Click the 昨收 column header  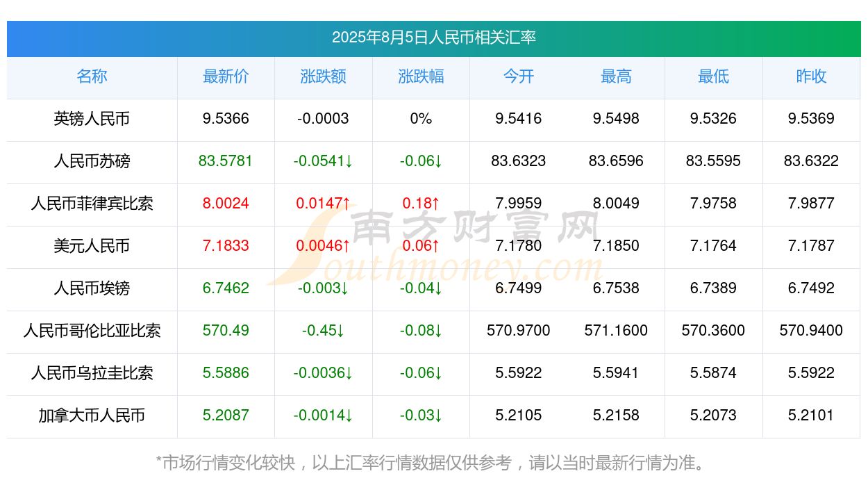[x=811, y=76]
